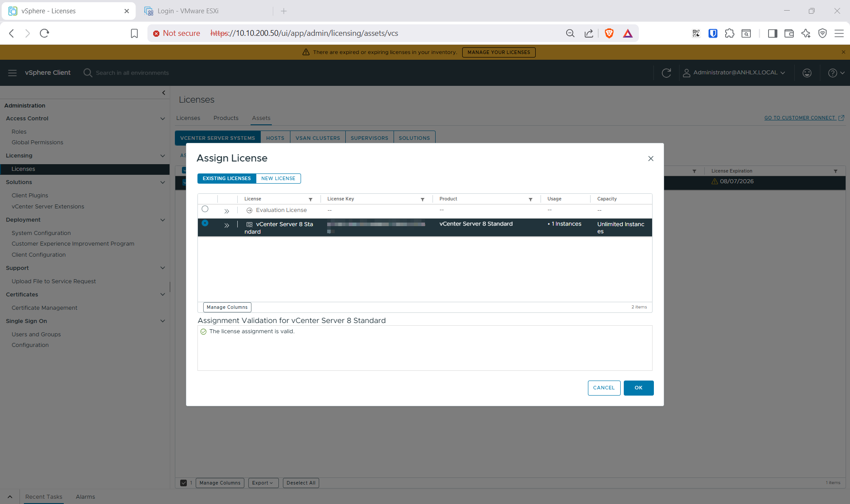The image size is (850, 504).
Task: Follow the Go To Customer Connect link
Action: (x=804, y=118)
